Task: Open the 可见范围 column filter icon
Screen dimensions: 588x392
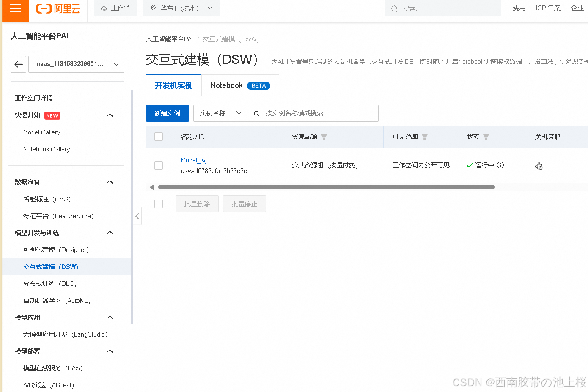Action: pyautogui.click(x=425, y=137)
